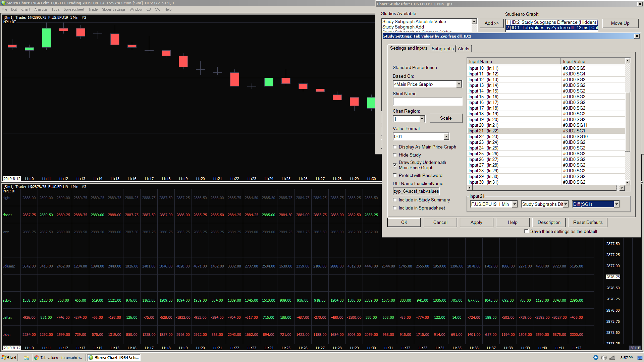Open the Global Settings menu
Image resolution: width=644 pixels, height=362 pixels.
(113, 9)
